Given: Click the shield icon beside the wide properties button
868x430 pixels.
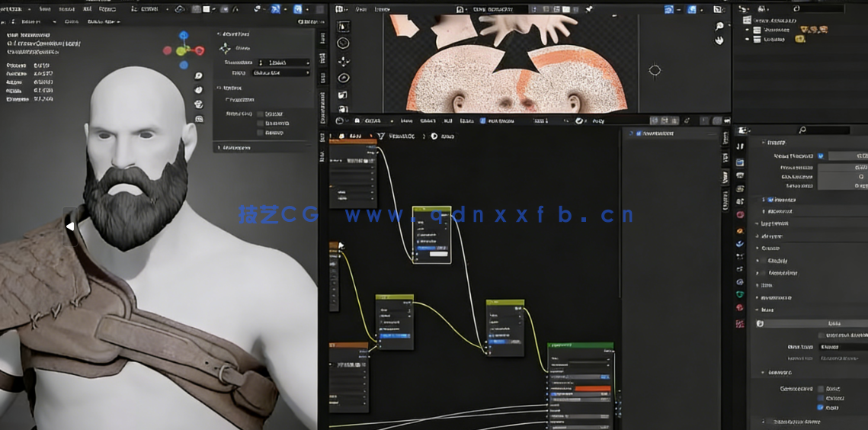Looking at the screenshot, I should (760, 323).
